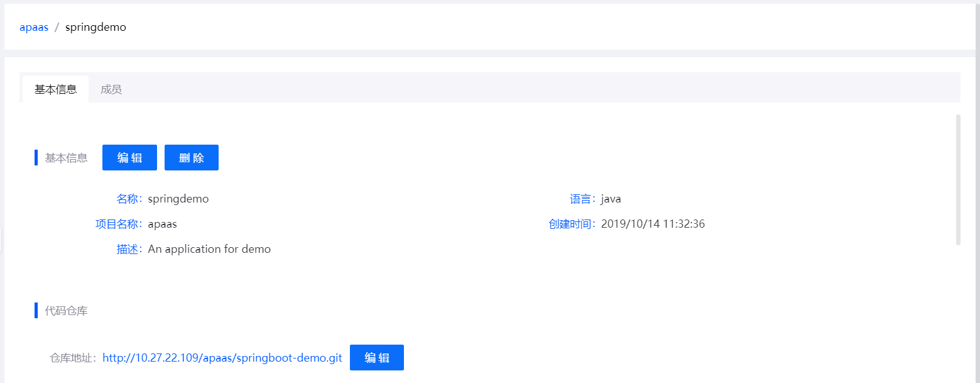This screenshot has width=980, height=383.
Task: Click the creation timestamp 2019/10/14 11:32:36
Action: (653, 224)
